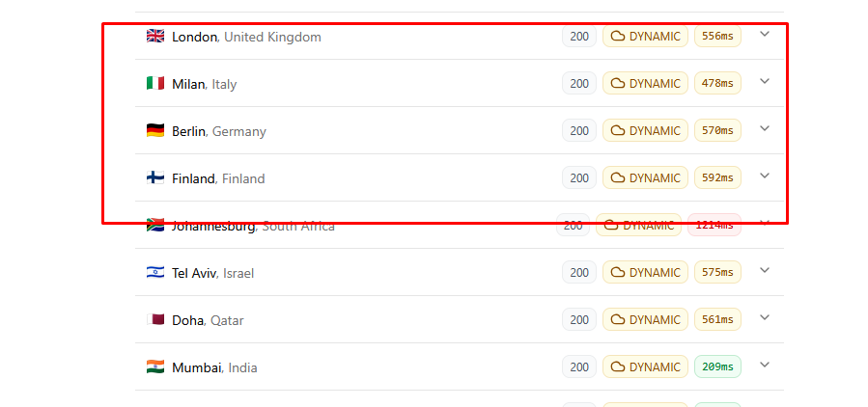Expand the London result row chevron
Screen dimensions: 868x407
pyautogui.click(x=765, y=35)
